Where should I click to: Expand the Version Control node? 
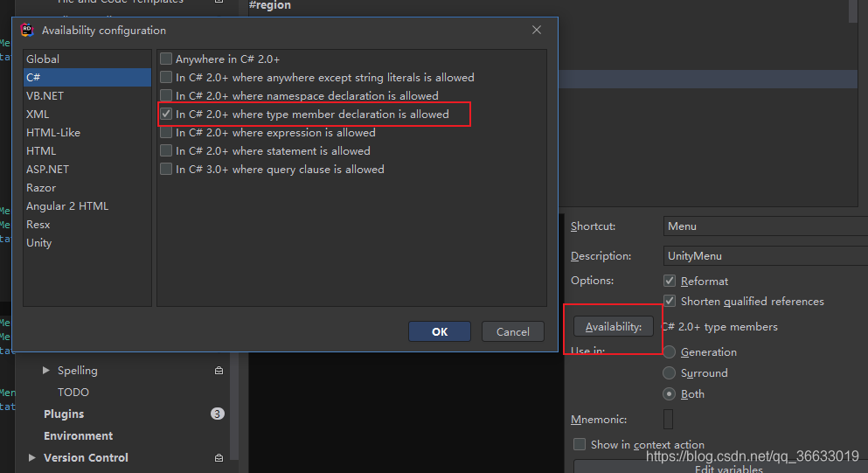point(31,457)
